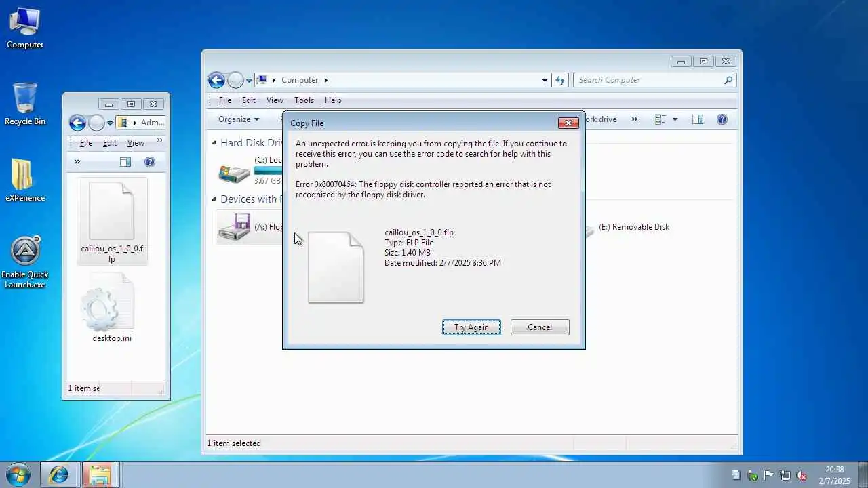This screenshot has width=868, height=488.
Task: Open the Organize dropdown
Action: coord(239,119)
